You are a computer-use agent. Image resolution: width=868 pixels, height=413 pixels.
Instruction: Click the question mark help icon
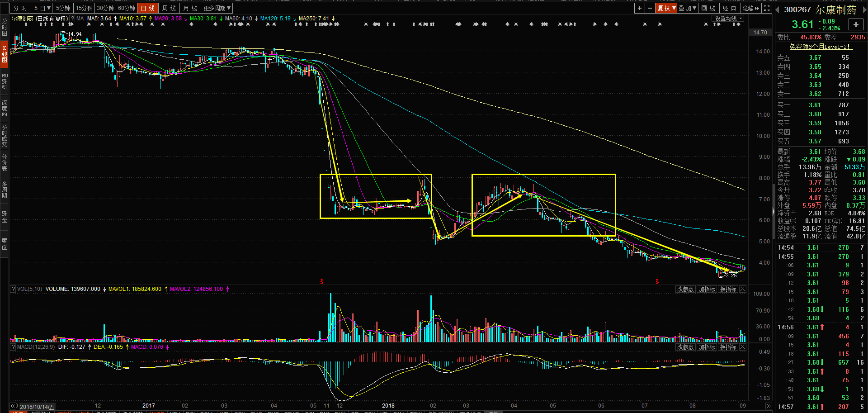tap(72, 19)
